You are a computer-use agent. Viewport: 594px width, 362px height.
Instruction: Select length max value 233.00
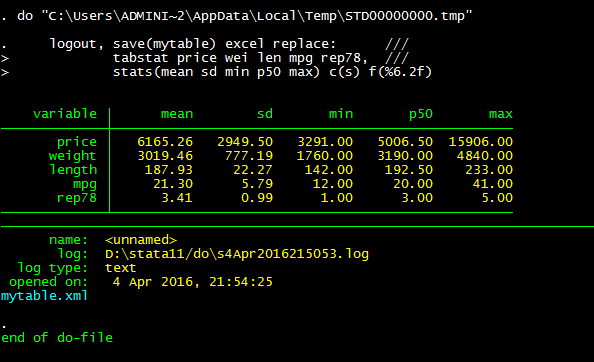(x=489, y=170)
